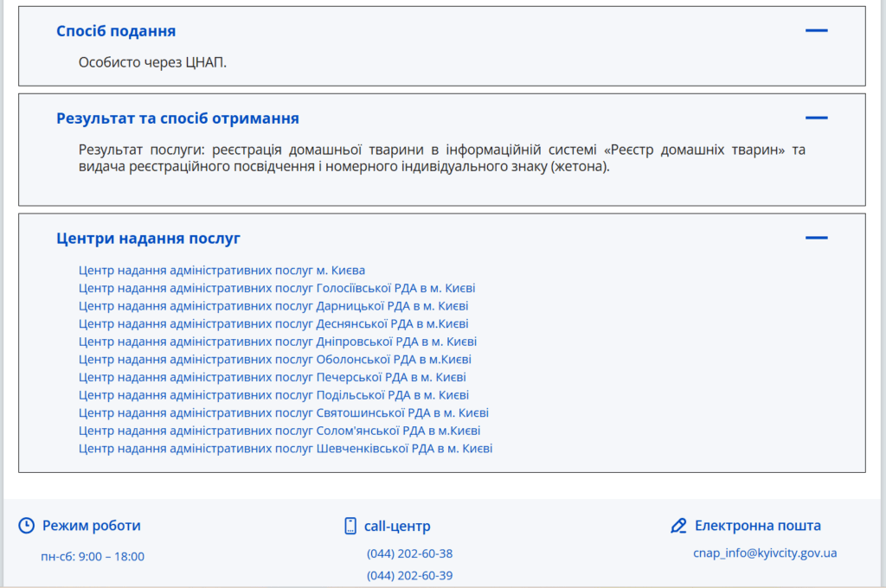Open the Дарницької РДА center link
Image resolution: width=886 pixels, height=588 pixels.
273,306
